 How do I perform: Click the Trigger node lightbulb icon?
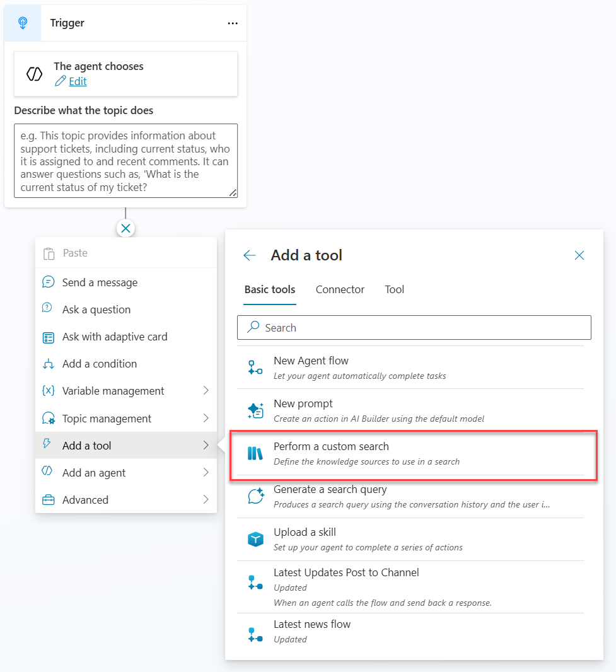[x=23, y=23]
